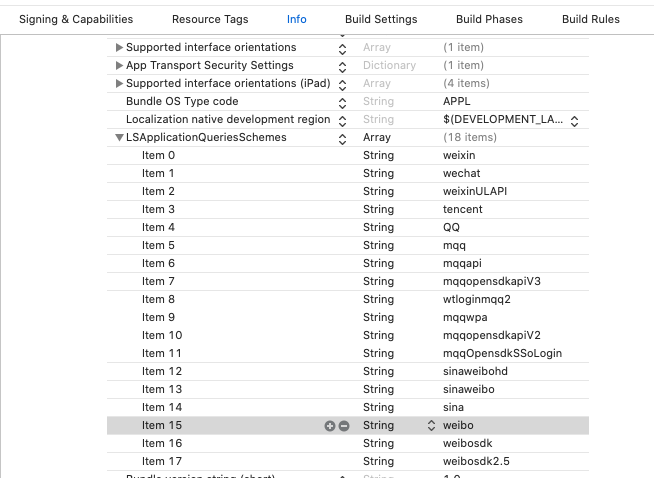Click the String type of Item 2

coord(378,191)
